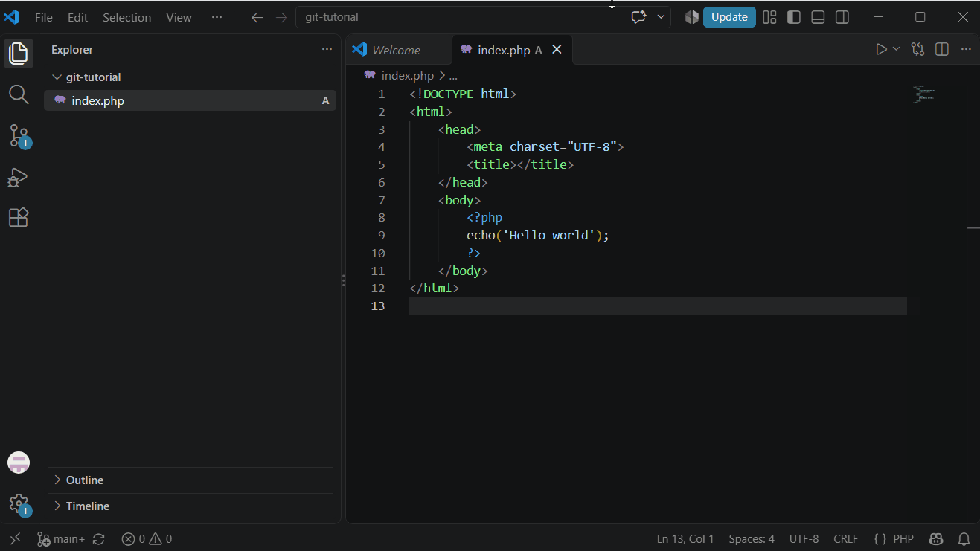The height and width of the screenshot is (551, 980).
Task: Click the Update button
Action: pyautogui.click(x=729, y=17)
